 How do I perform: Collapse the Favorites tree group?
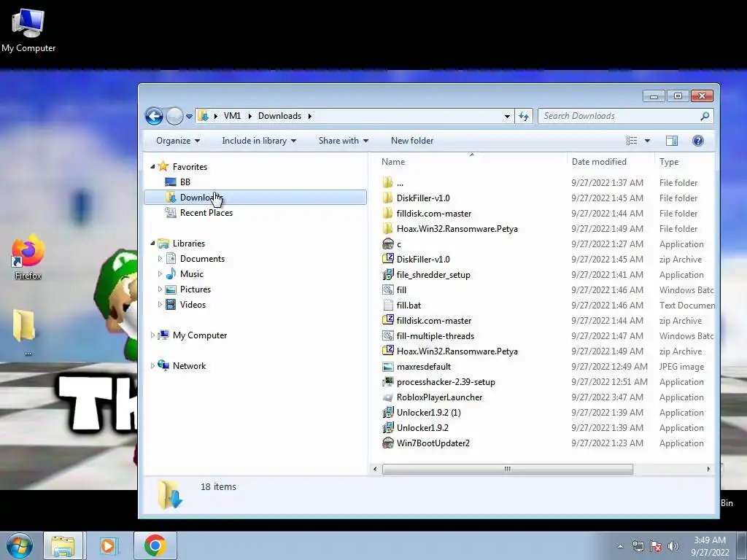click(x=152, y=166)
